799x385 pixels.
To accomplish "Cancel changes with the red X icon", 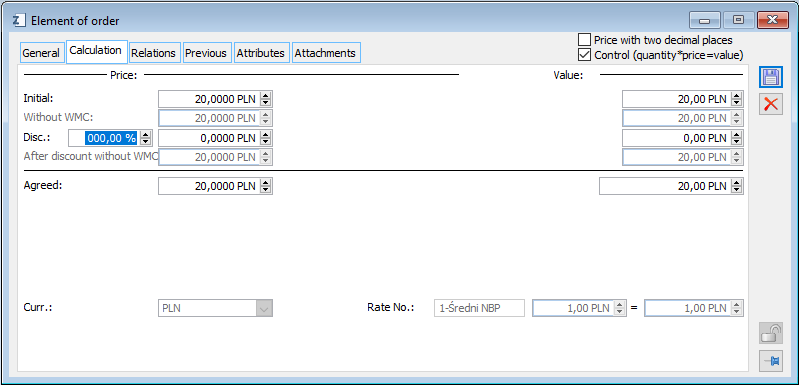I will pos(770,104).
